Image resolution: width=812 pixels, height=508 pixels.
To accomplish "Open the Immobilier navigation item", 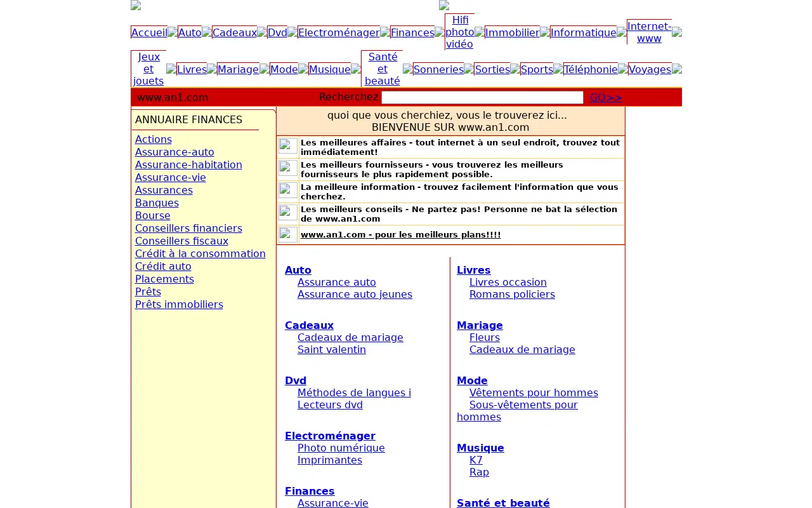I will (x=512, y=32).
